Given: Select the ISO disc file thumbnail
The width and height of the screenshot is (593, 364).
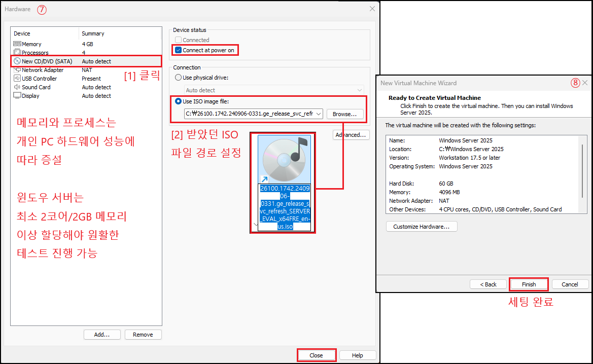Looking at the screenshot, I should pos(285,159).
